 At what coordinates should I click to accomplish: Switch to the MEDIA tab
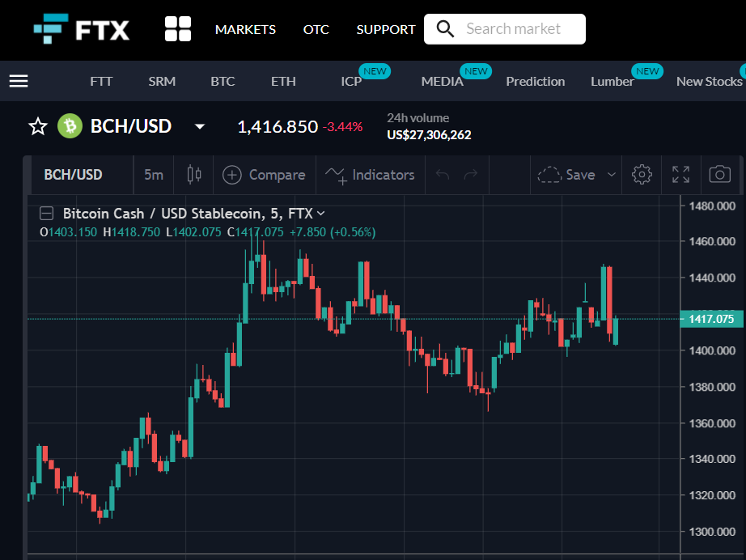pos(442,82)
